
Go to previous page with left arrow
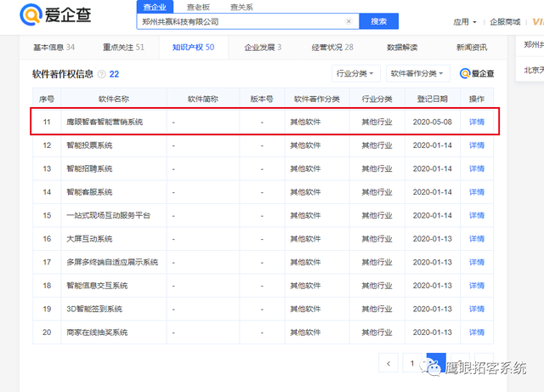pos(388,363)
